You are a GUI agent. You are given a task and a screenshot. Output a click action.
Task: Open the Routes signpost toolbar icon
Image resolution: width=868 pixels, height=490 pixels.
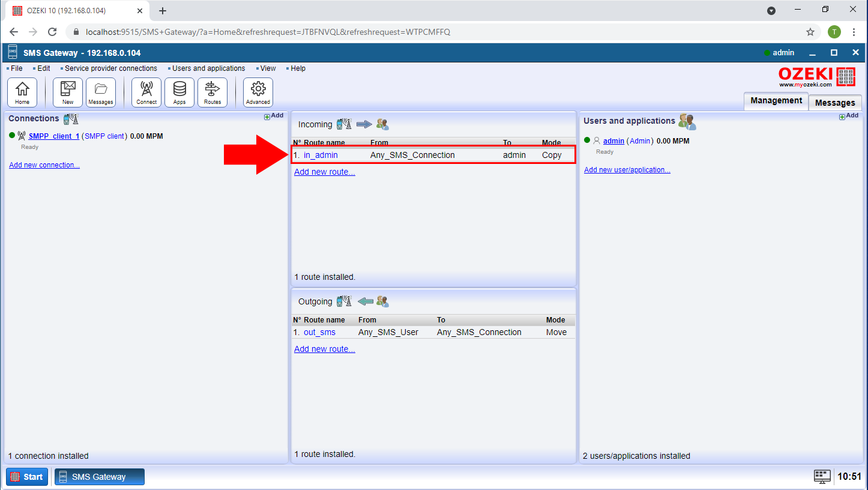[x=212, y=92]
